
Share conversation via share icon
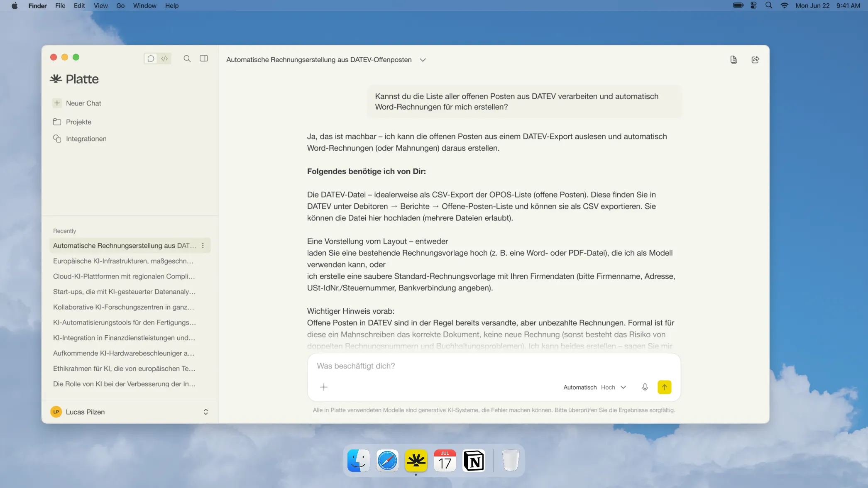click(756, 60)
